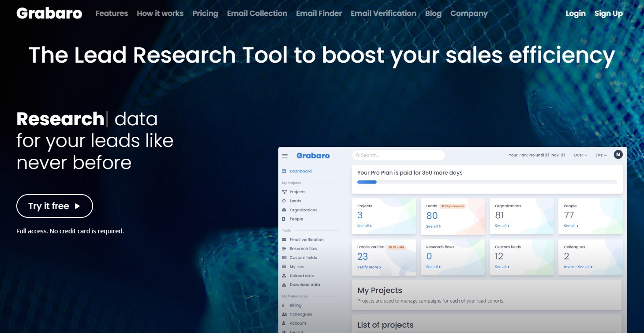Click the Grabaro logo in the dashboard preview
Image resolution: width=644 pixels, height=333 pixels.
click(313, 156)
